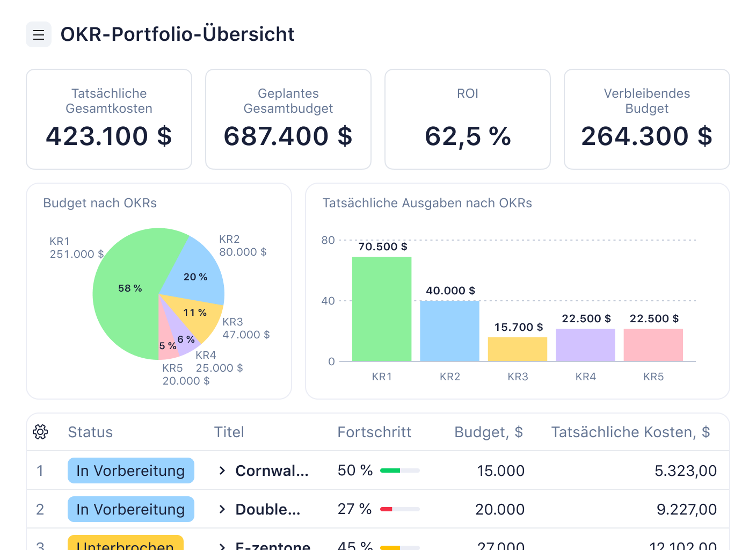Select the 27 % progress bar
756x550 pixels.
pos(400,509)
